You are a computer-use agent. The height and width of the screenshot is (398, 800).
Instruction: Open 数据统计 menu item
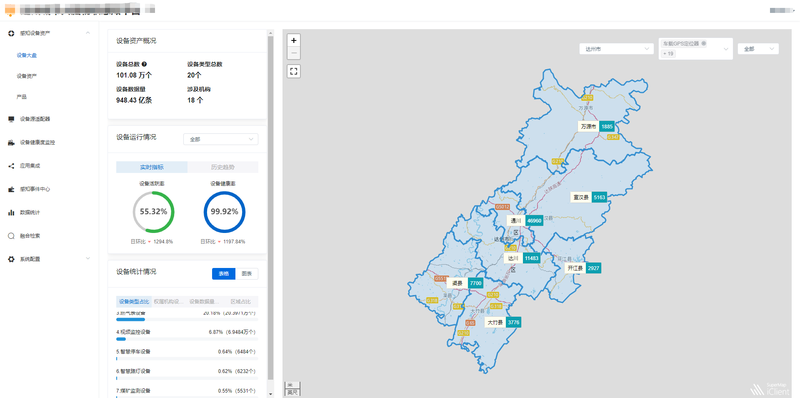30,212
